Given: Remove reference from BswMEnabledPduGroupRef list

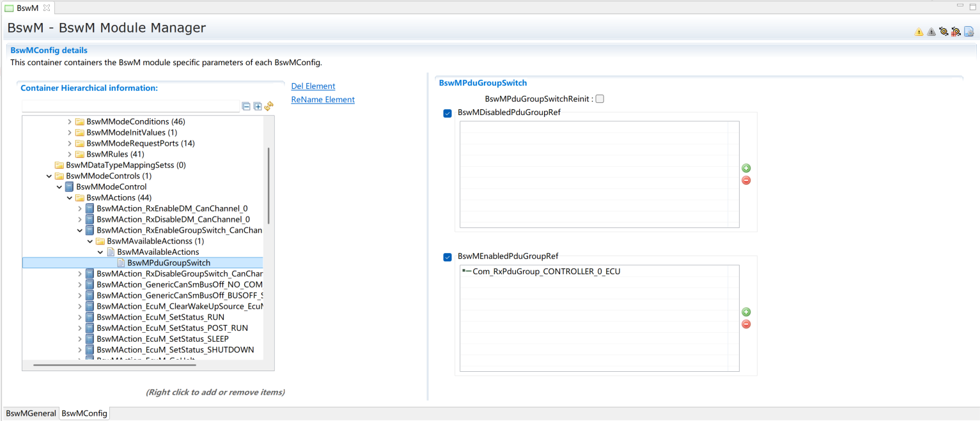Looking at the screenshot, I should 746,325.
